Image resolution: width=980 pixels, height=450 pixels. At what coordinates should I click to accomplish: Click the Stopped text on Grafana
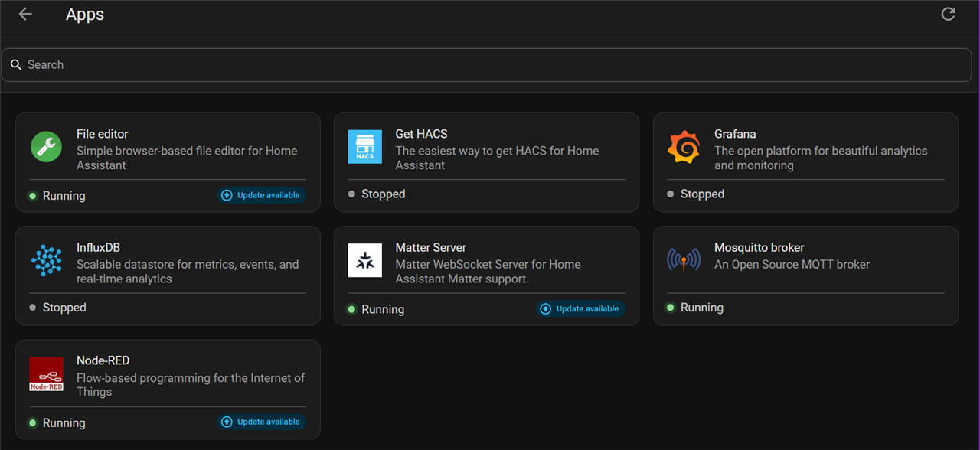(x=702, y=194)
